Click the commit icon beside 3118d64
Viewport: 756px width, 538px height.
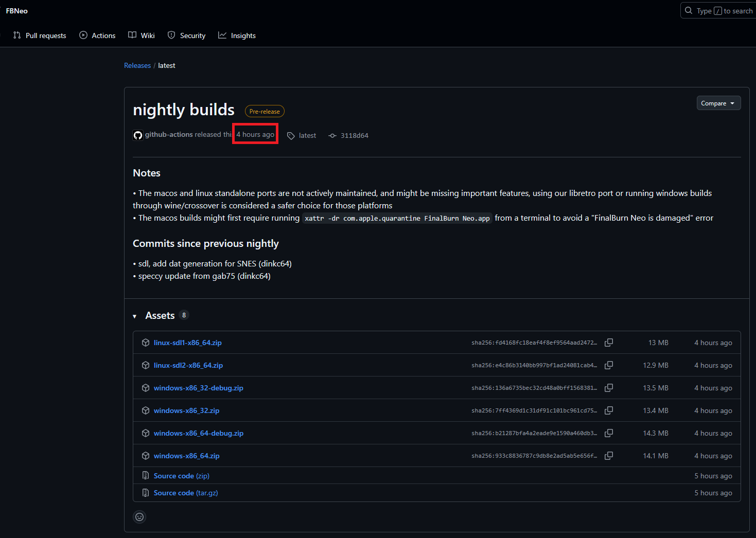coord(332,136)
